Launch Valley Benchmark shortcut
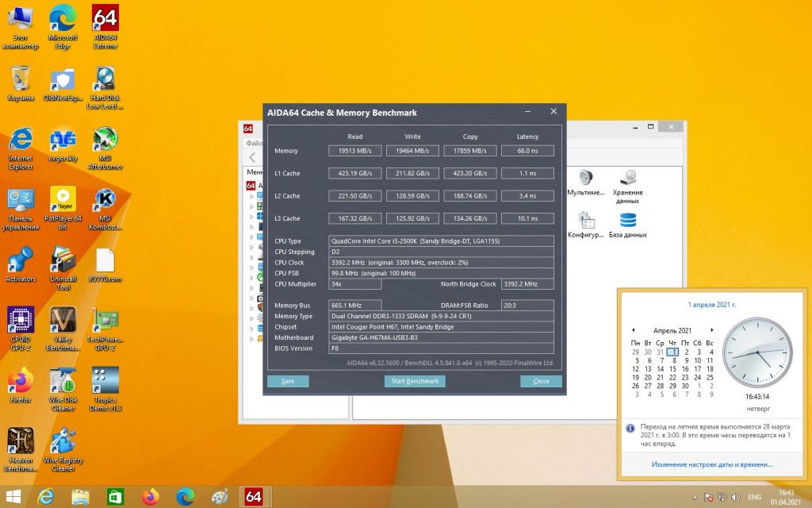The height and width of the screenshot is (508, 812). (63, 329)
